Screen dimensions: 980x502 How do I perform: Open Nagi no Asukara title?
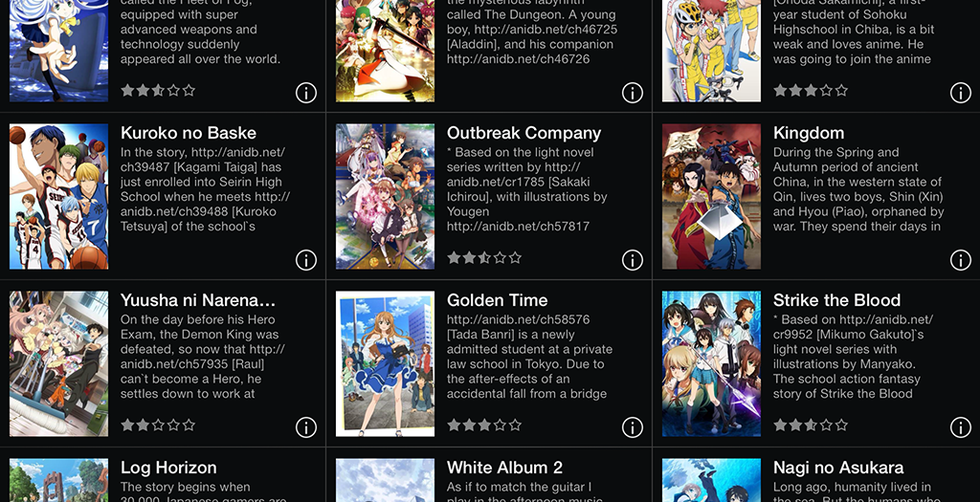(x=838, y=468)
